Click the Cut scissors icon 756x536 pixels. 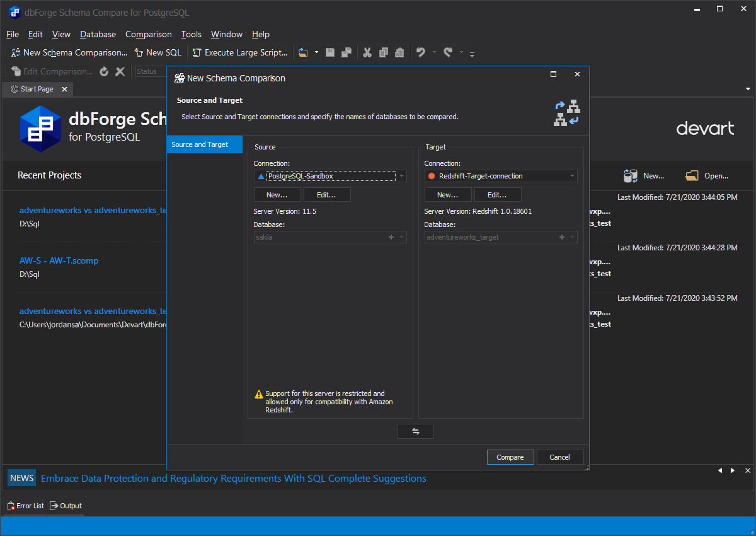tap(367, 52)
